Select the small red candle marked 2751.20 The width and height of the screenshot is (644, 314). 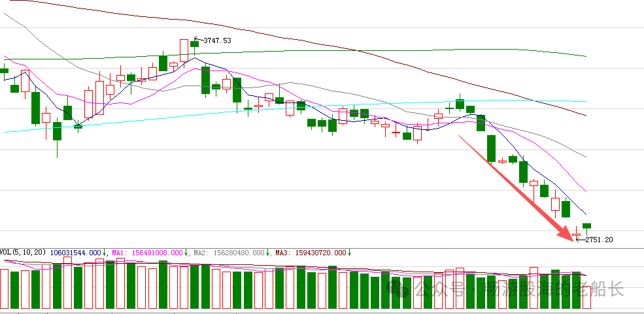coord(576,233)
